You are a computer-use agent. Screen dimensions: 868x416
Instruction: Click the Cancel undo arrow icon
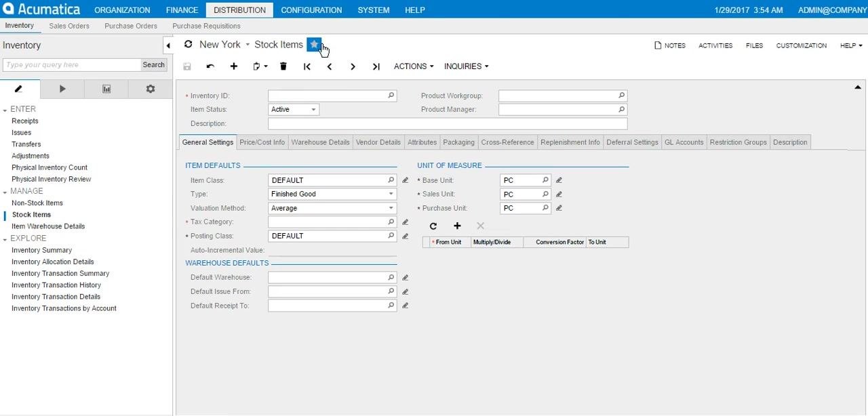210,66
